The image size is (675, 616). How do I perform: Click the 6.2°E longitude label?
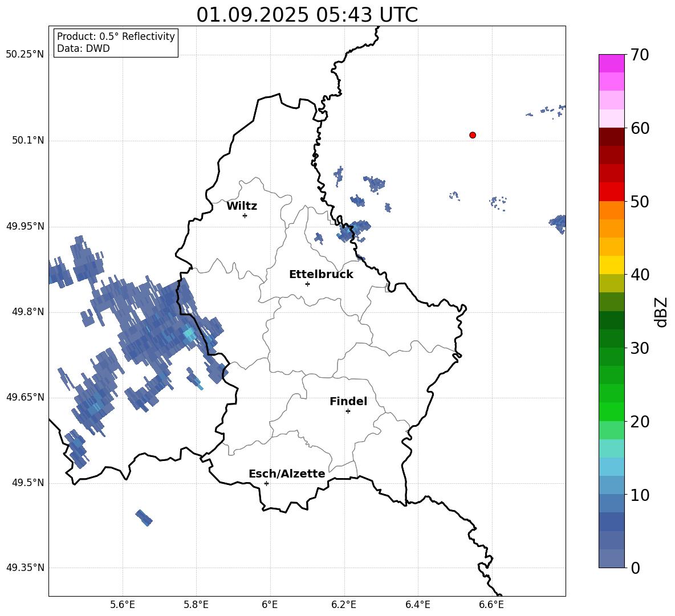(x=344, y=605)
